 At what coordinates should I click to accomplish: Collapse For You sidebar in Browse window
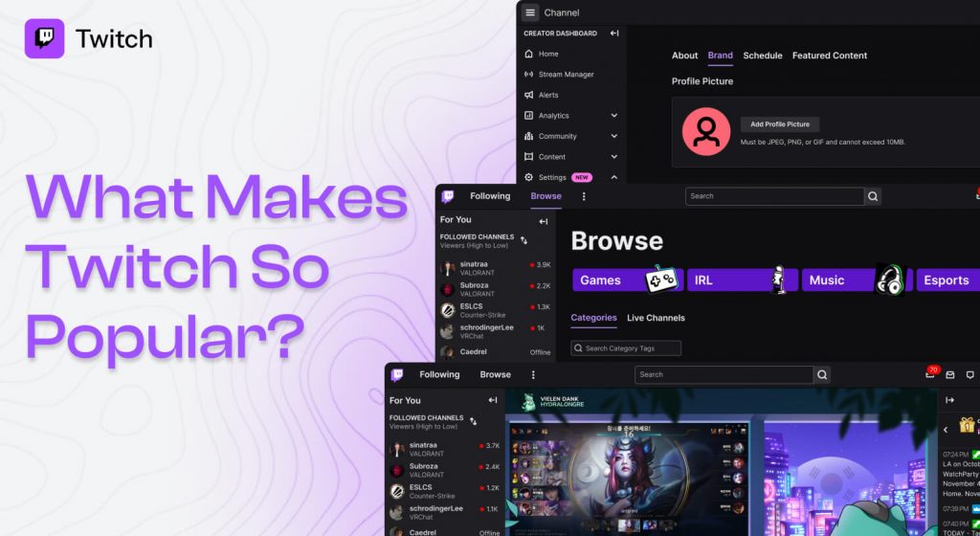click(544, 221)
